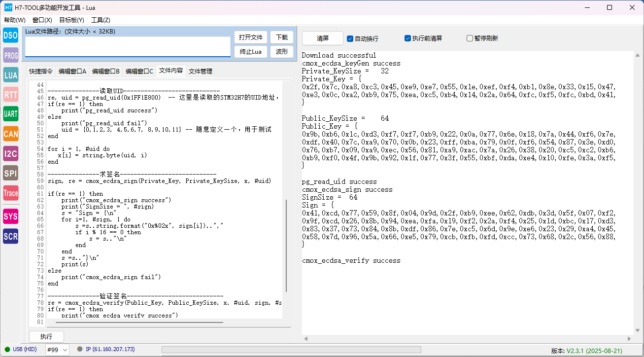Viewport: 644px width, 357px height.
Task: Open the 目标板(Y) menu
Action: pyautogui.click(x=71, y=20)
